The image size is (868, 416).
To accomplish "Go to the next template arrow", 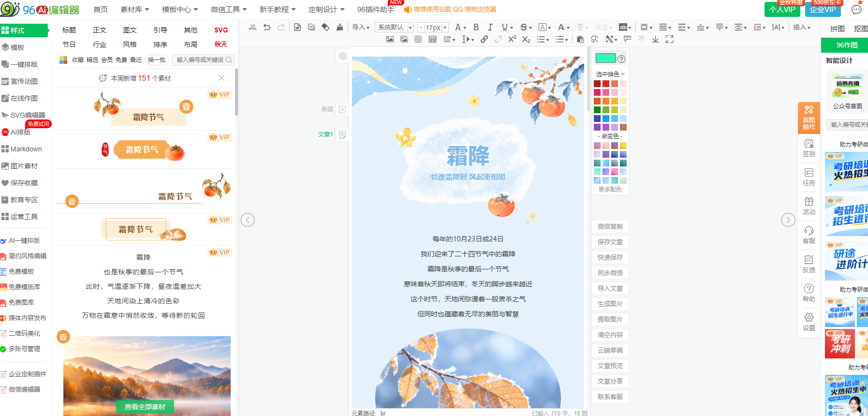I will point(788,220).
